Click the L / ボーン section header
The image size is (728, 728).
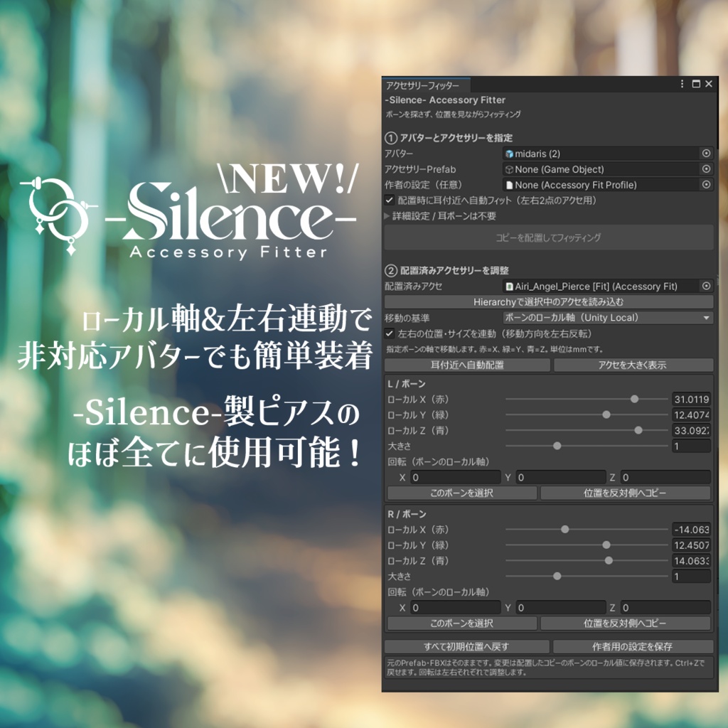407,383
